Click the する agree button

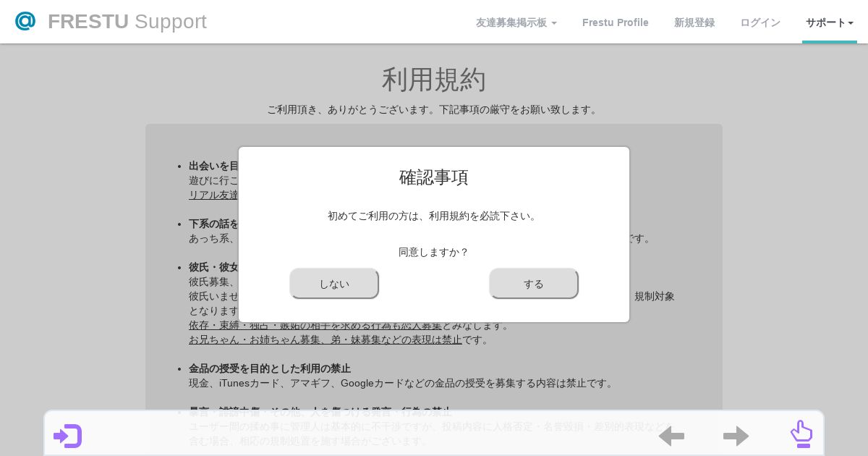pos(534,284)
